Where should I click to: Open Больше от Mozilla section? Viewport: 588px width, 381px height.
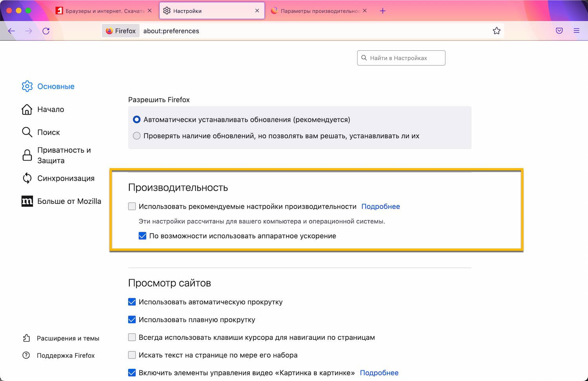tap(69, 201)
